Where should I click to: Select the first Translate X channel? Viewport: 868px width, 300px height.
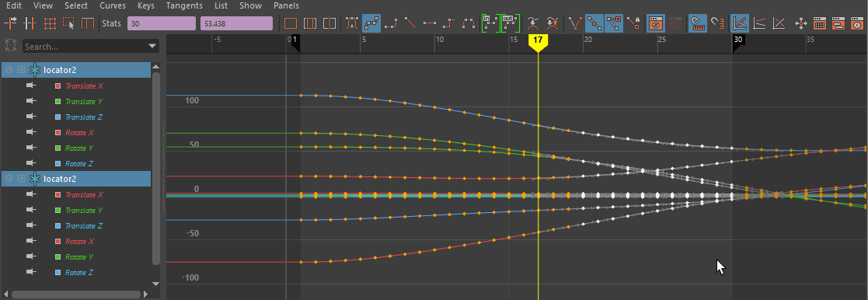84,85
